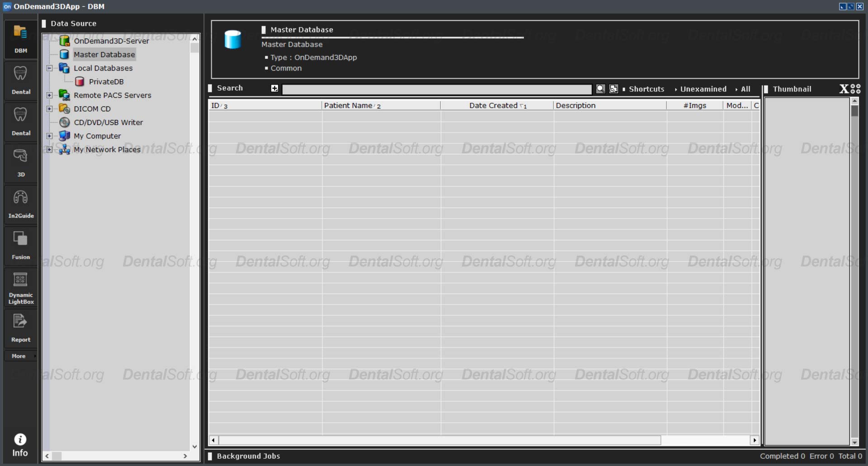Switch to the first Dental module
Image resolution: width=868 pixels, height=466 pixels.
pyautogui.click(x=20, y=79)
